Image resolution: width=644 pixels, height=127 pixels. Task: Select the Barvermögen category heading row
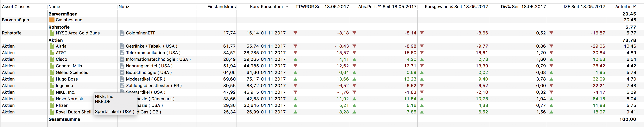pos(63,14)
